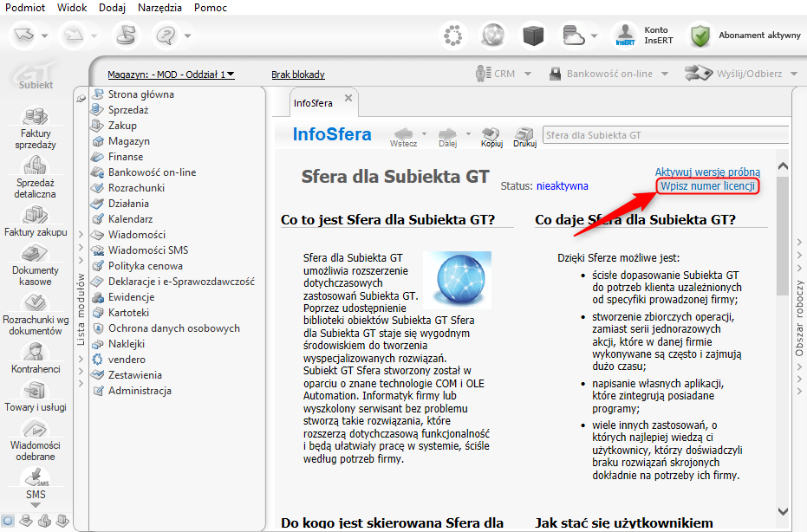Viewport: 807px width, 532px height.
Task: Open the Narzędzia menu
Action: (x=159, y=8)
